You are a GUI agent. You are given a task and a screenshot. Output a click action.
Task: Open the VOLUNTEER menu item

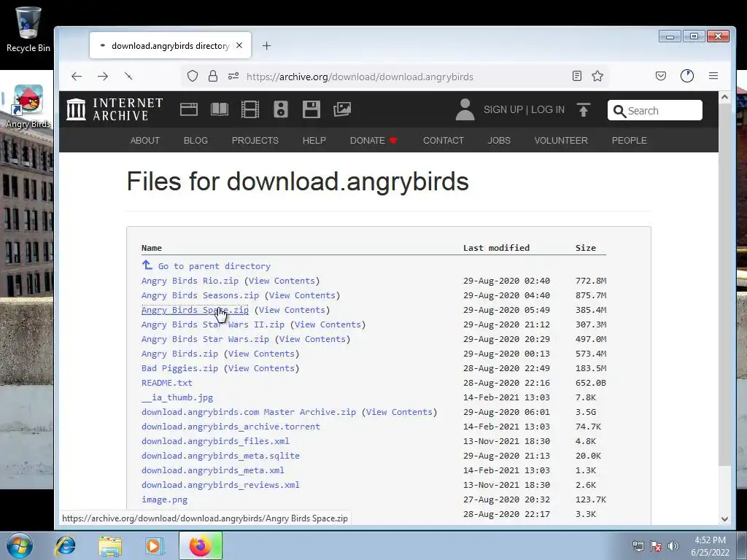click(561, 141)
